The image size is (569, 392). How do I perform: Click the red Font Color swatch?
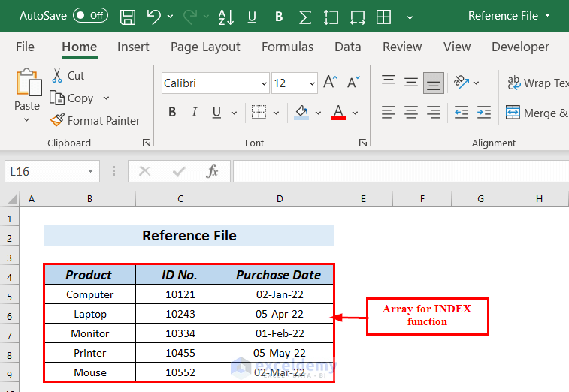[337, 113]
